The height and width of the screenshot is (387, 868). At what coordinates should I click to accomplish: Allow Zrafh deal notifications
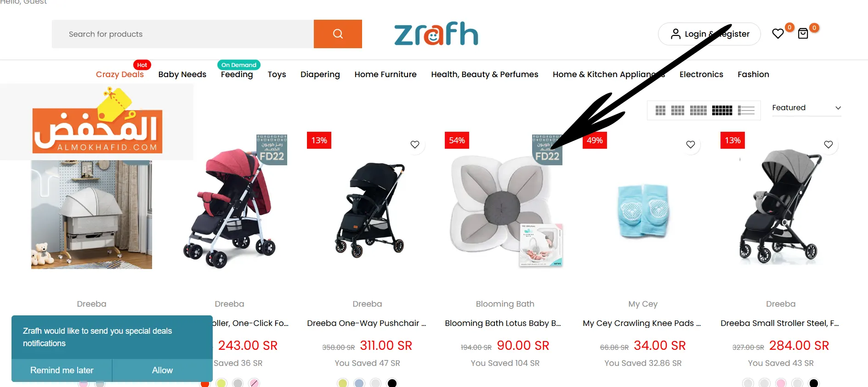pyautogui.click(x=162, y=370)
